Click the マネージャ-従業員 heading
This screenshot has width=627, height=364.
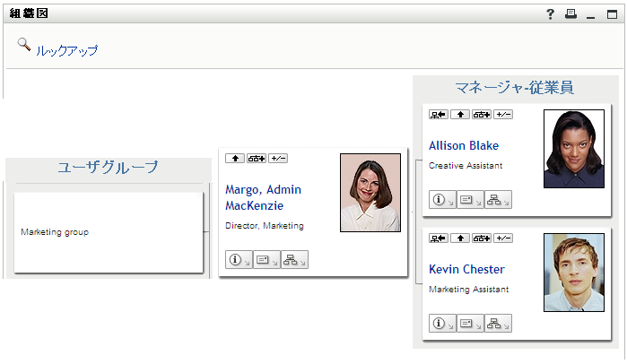[515, 88]
